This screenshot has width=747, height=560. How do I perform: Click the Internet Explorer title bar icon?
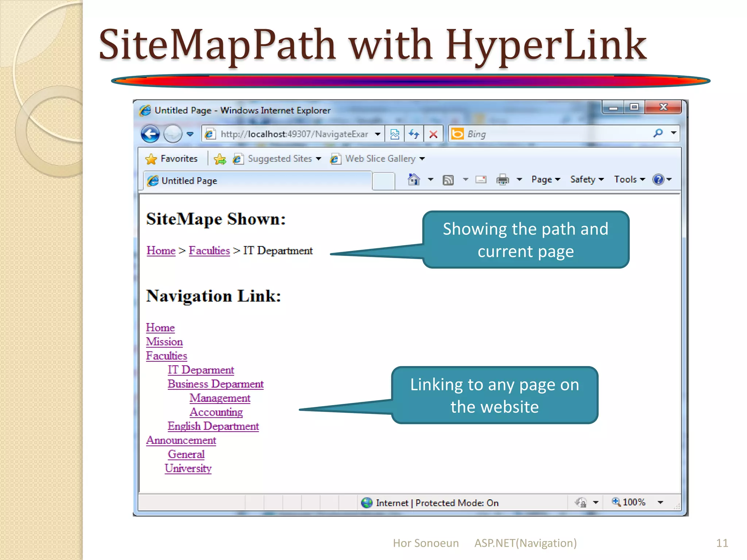tap(145, 110)
